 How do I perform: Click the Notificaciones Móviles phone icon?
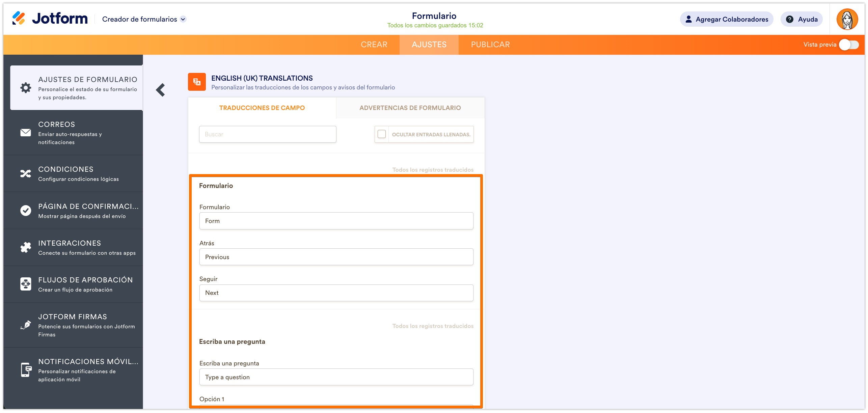25,369
